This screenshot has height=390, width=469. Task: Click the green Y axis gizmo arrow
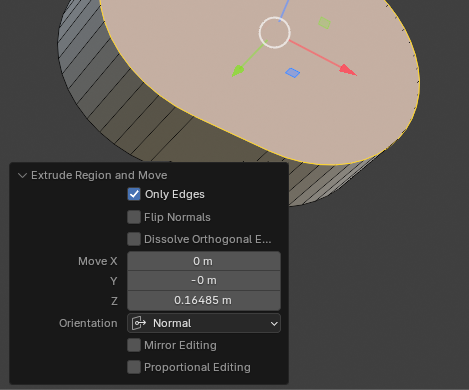pos(238,70)
